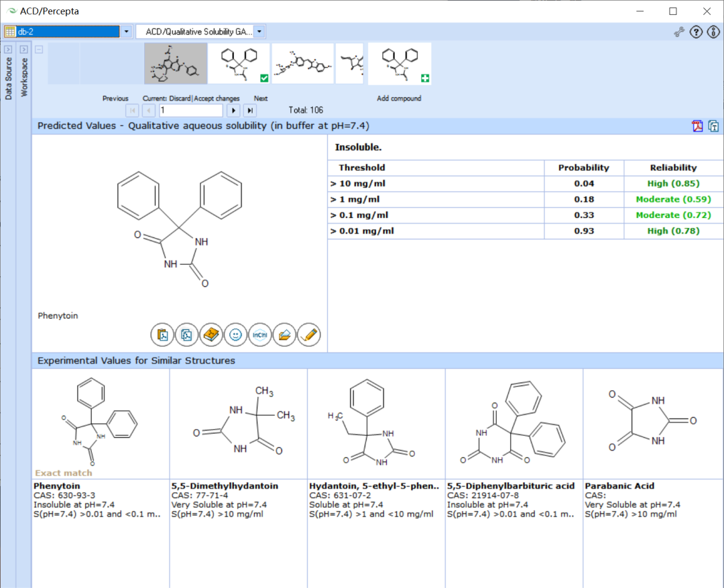Click the green plus Add compound badge

(425, 78)
